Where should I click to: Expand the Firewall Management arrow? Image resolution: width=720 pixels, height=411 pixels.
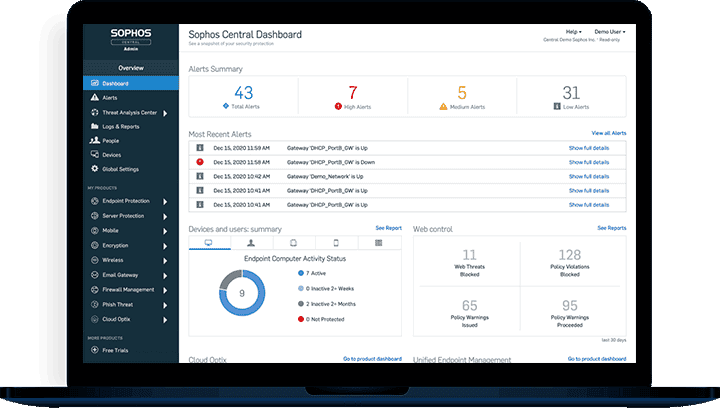click(x=165, y=290)
